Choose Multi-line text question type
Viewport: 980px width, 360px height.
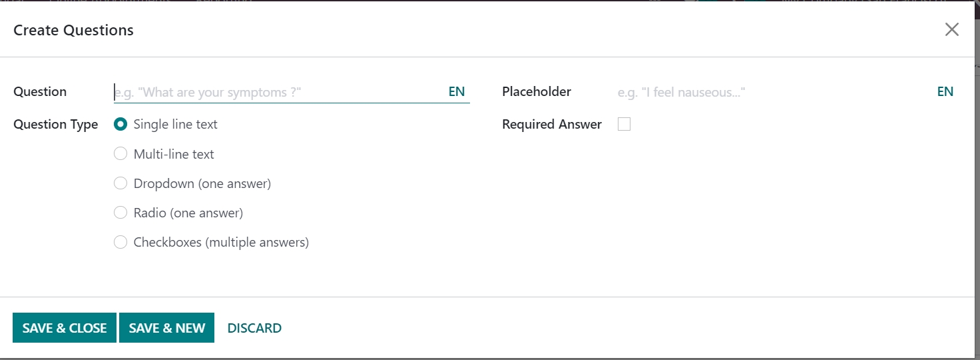[121, 154]
